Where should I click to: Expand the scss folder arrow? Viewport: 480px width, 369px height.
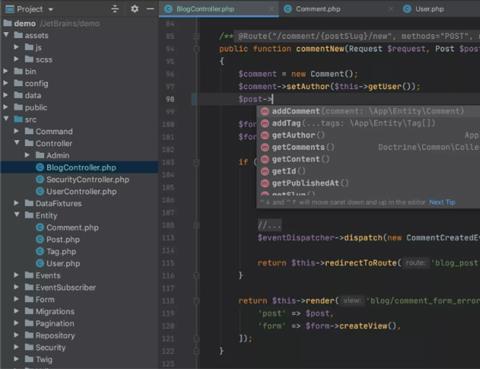[x=16, y=59]
